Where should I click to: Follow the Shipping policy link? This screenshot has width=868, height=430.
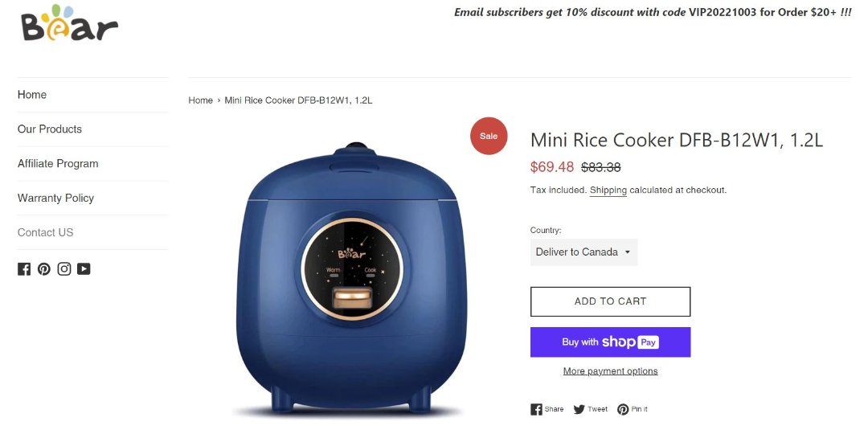(608, 190)
